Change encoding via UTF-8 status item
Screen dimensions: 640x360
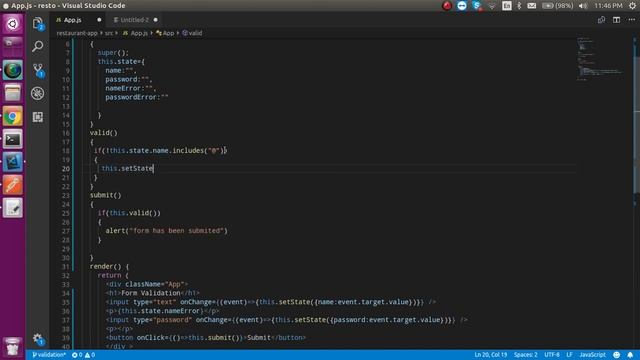click(552, 355)
